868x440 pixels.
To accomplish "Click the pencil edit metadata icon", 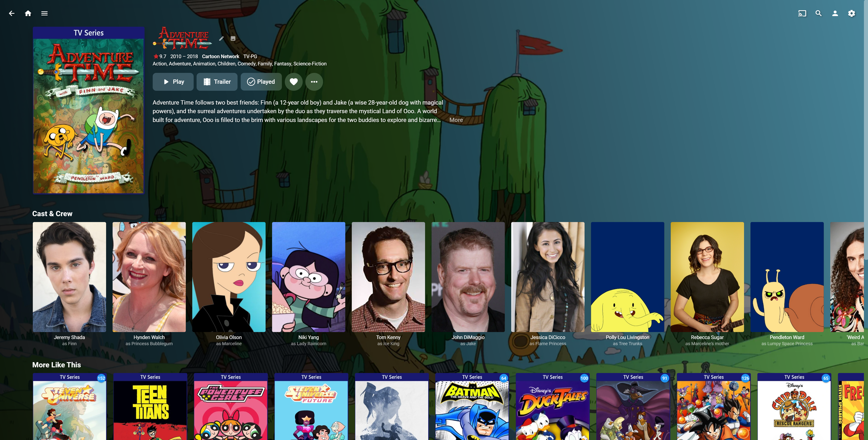I will point(221,38).
